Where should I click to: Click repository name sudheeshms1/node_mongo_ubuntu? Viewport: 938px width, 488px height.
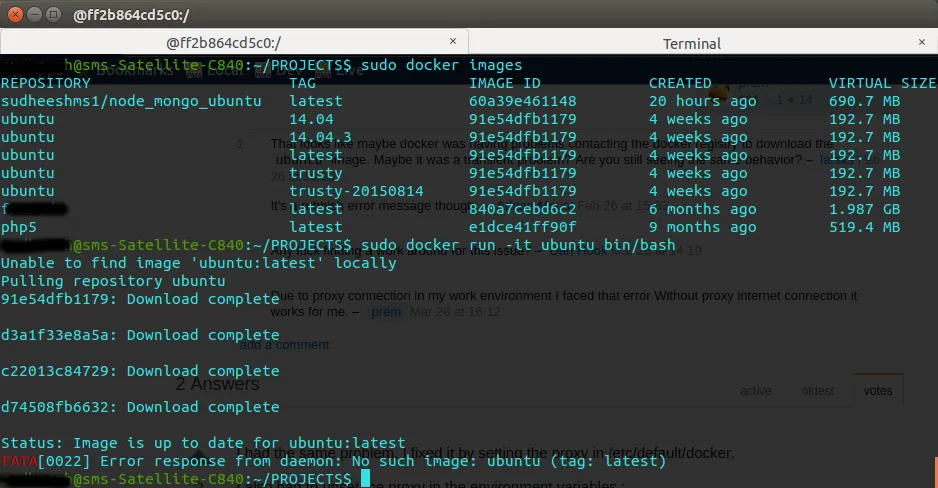pyautogui.click(x=131, y=101)
